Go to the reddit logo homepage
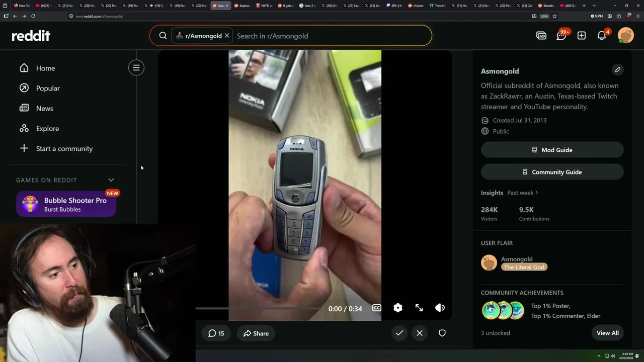 (x=31, y=36)
